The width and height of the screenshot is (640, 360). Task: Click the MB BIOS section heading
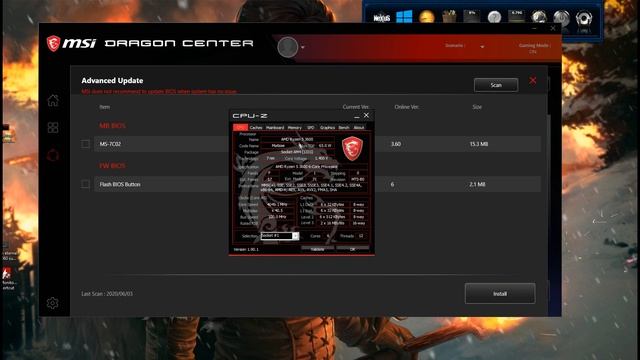[112, 126]
